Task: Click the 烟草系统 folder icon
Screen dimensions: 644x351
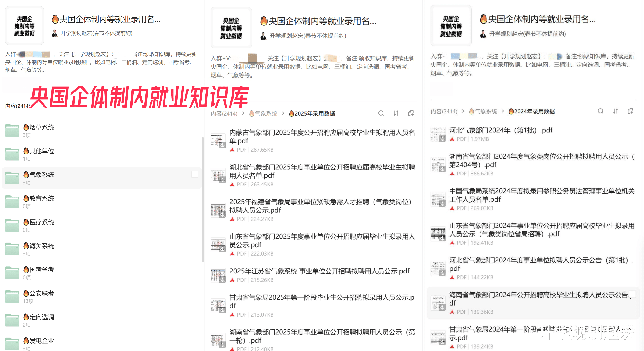Action: click(12, 130)
